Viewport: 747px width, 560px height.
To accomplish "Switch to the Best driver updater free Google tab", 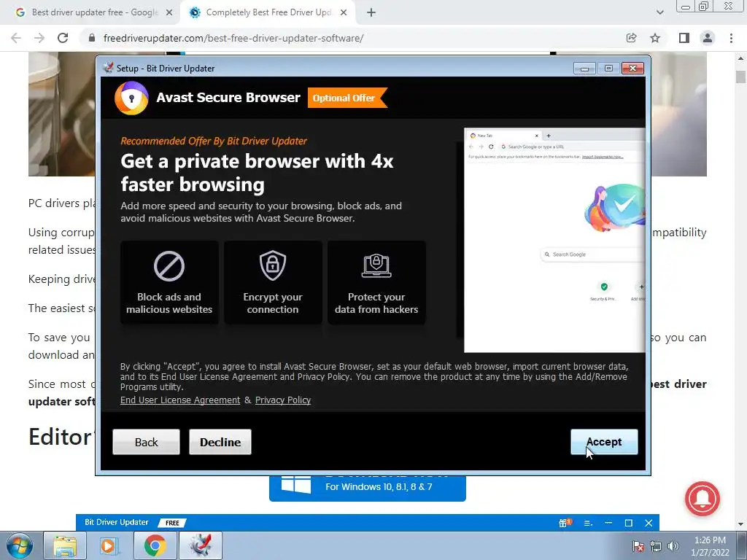I will [94, 12].
